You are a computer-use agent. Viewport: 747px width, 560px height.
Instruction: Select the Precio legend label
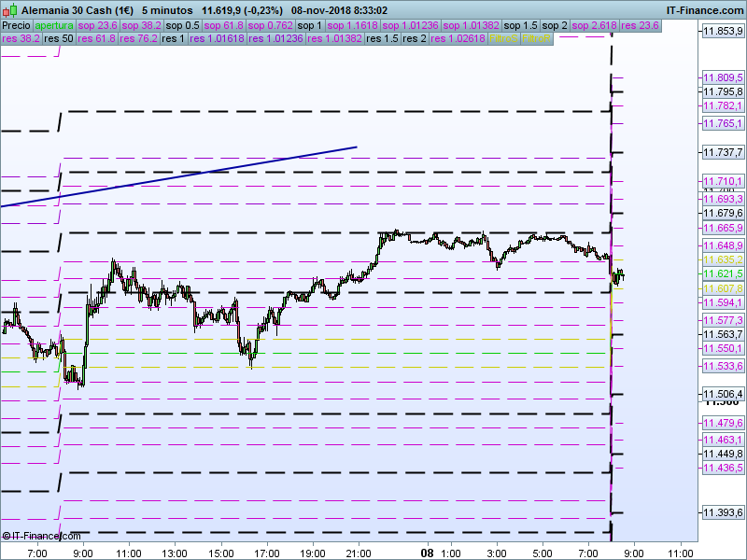pyautogui.click(x=17, y=25)
